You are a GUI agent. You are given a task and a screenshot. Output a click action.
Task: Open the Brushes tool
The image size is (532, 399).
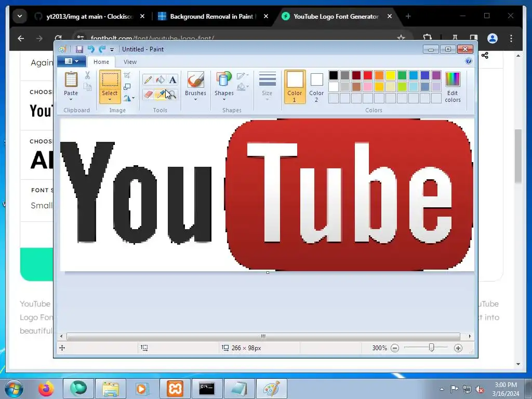pyautogui.click(x=195, y=86)
